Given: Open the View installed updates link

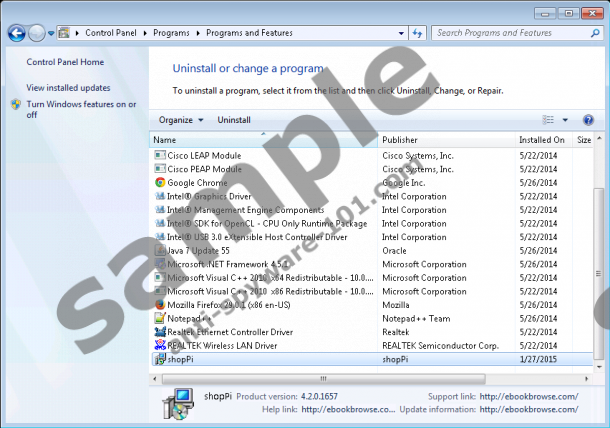Looking at the screenshot, I should [x=68, y=88].
